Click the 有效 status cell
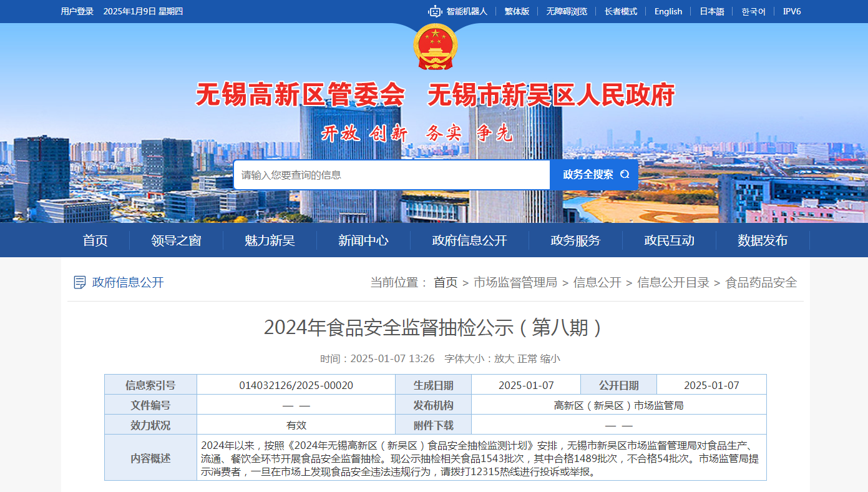The height and width of the screenshot is (492, 868). 296,425
